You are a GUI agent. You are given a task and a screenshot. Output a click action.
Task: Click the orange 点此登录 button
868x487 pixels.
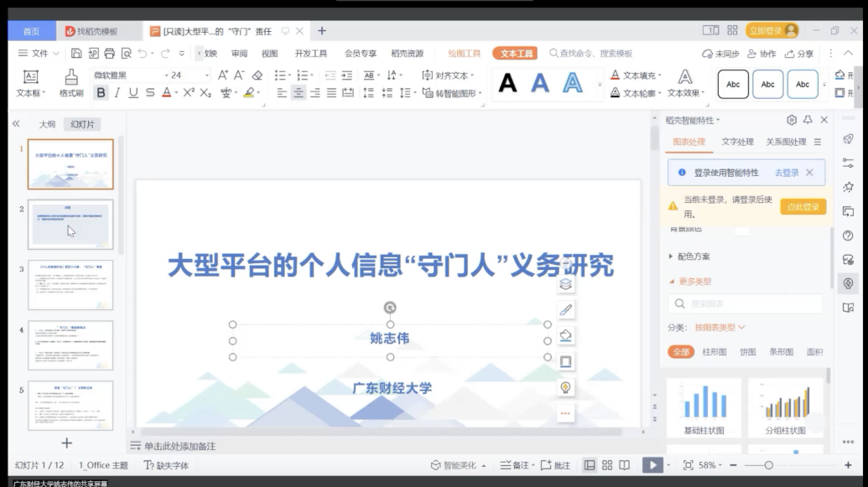803,207
